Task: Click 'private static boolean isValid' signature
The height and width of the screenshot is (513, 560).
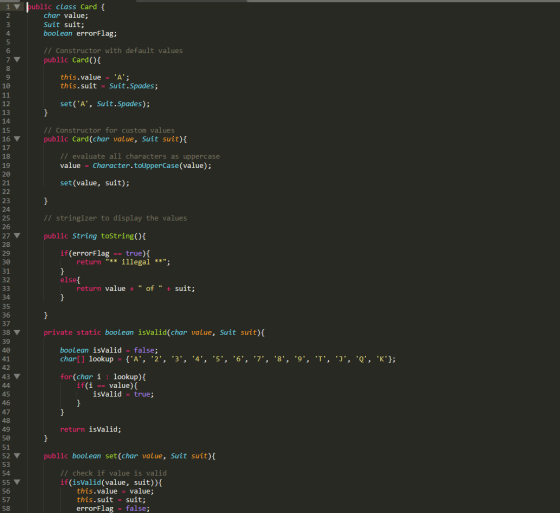Action: point(105,333)
